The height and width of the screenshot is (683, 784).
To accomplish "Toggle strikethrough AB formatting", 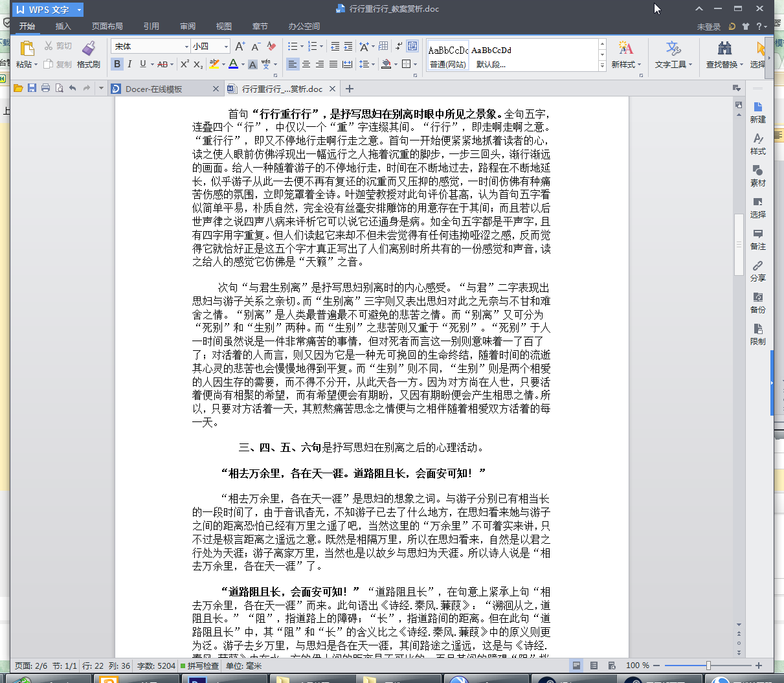I will (x=162, y=64).
